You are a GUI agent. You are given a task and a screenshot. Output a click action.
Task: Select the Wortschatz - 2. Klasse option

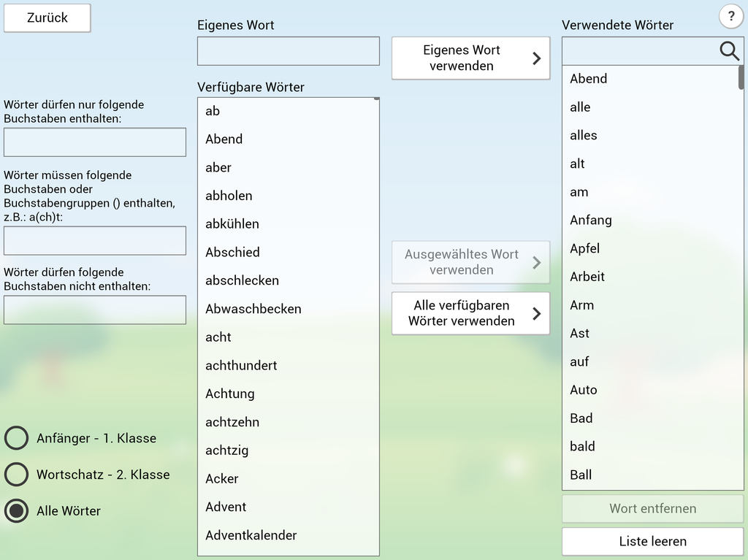[17, 475]
